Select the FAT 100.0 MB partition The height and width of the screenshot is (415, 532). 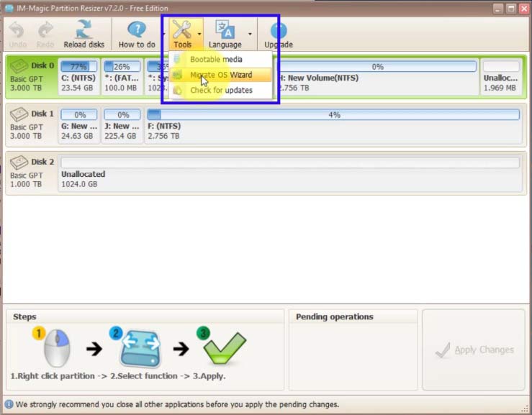[122, 77]
